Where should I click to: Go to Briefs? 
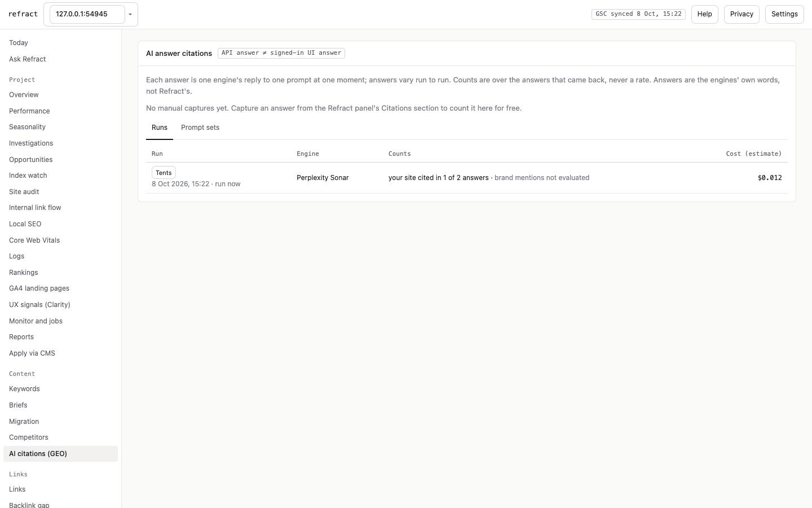[61, 405]
